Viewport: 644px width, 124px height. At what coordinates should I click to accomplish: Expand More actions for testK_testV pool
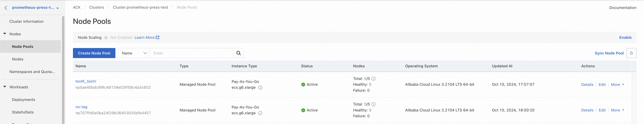point(617,85)
